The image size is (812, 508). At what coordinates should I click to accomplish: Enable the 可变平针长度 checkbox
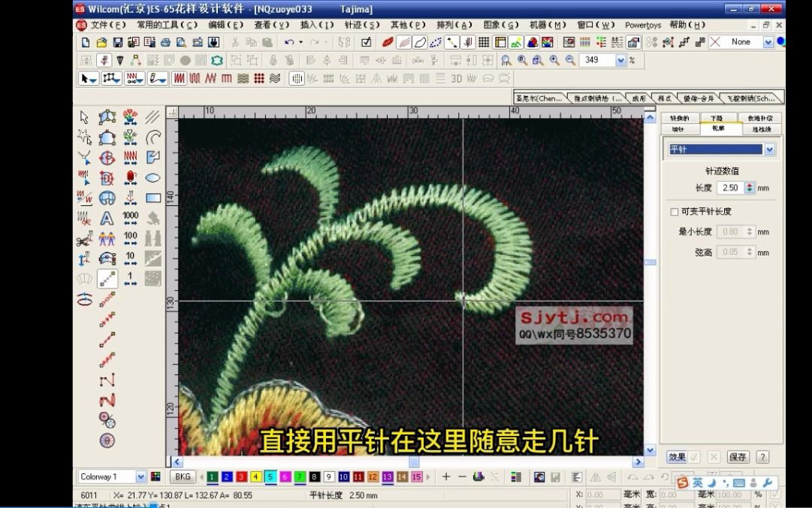pyautogui.click(x=674, y=211)
